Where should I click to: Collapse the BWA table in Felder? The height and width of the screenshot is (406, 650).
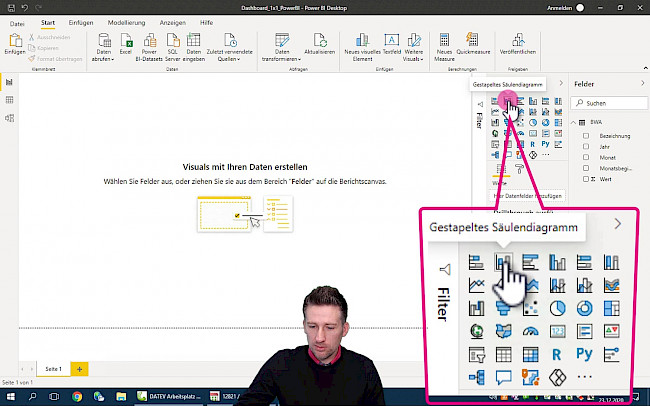(573, 122)
